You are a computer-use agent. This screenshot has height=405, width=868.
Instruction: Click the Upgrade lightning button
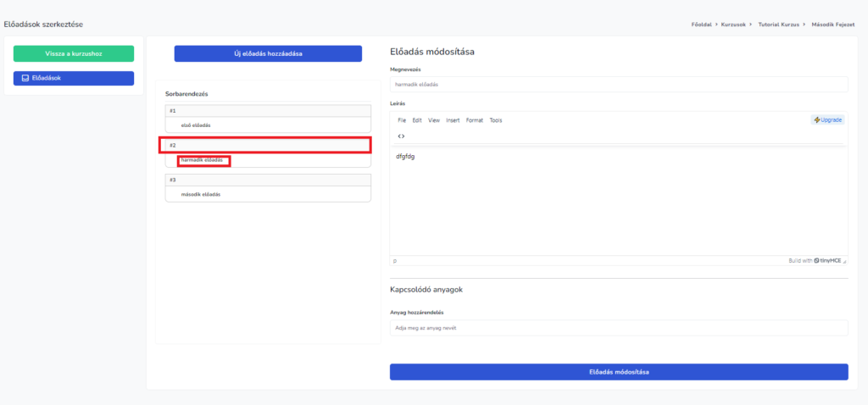pos(827,120)
